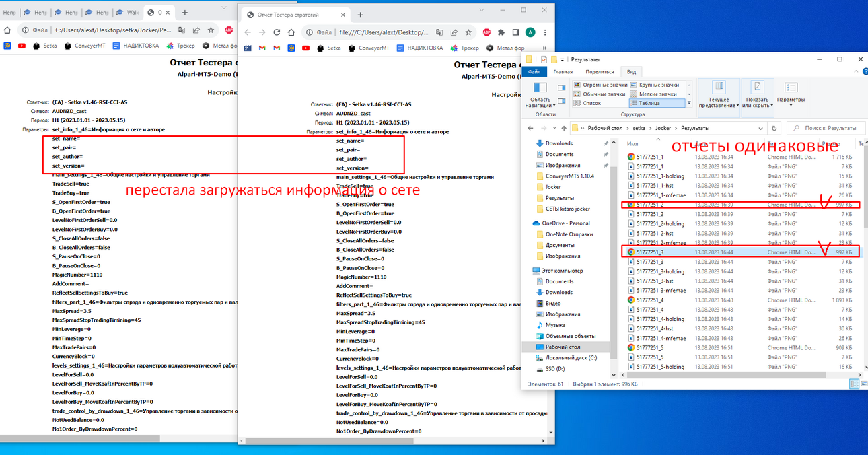Click Explorer up-one-level arrow
Screen dimensions: 868x455
point(563,128)
